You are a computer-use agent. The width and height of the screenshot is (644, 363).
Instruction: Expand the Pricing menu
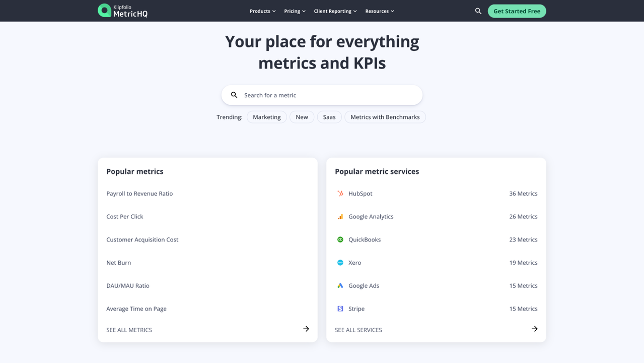pyautogui.click(x=295, y=11)
